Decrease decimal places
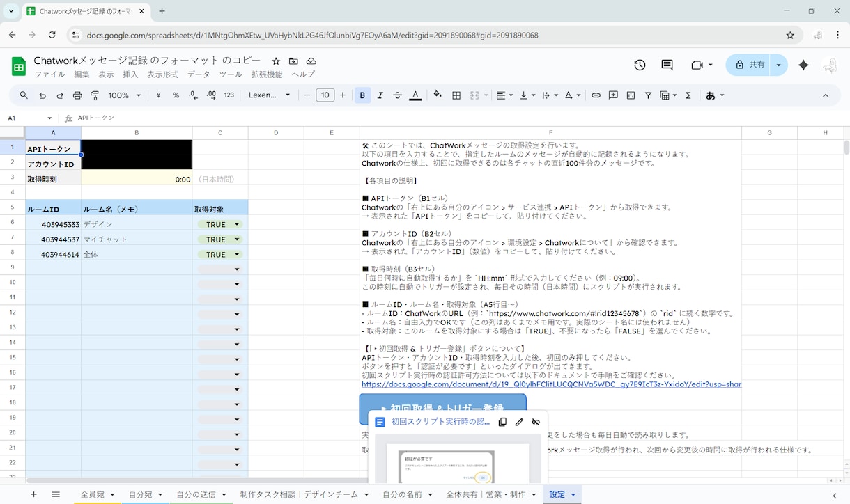Viewport: 850px width, 504px height. point(193,95)
